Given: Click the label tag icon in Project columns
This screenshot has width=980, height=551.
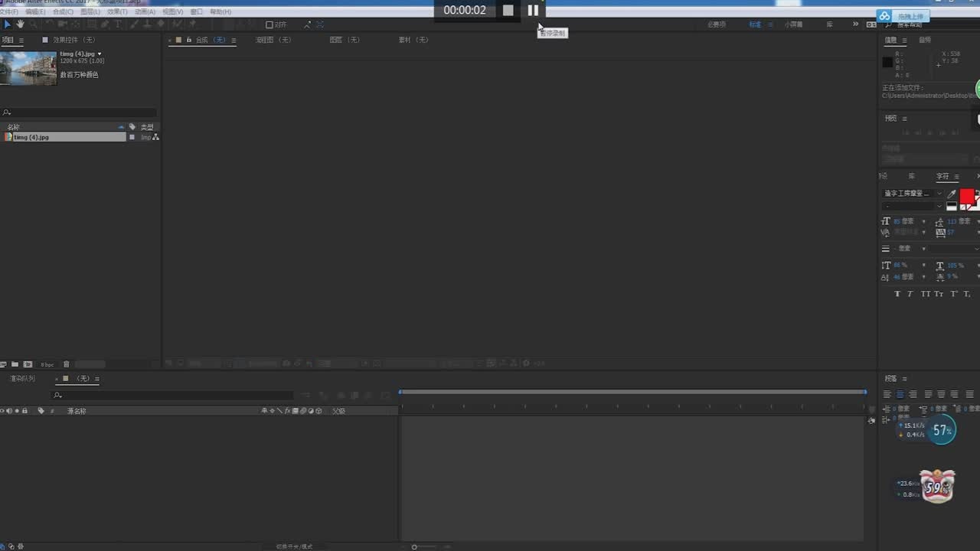Looking at the screenshot, I should coord(132,127).
